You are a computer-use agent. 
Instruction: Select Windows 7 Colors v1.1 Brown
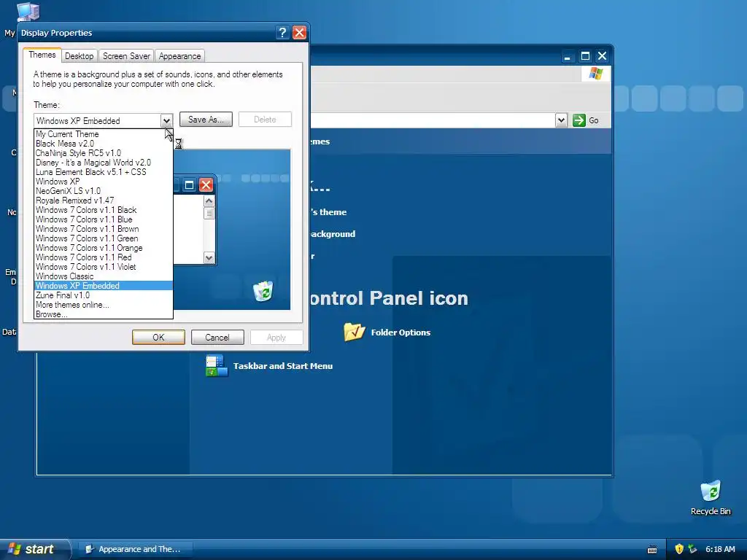(x=104, y=229)
